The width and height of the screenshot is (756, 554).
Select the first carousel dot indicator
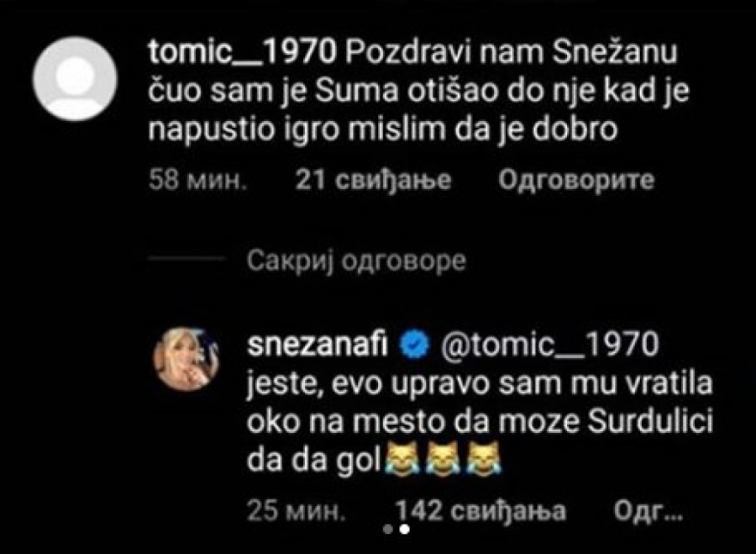387,530
